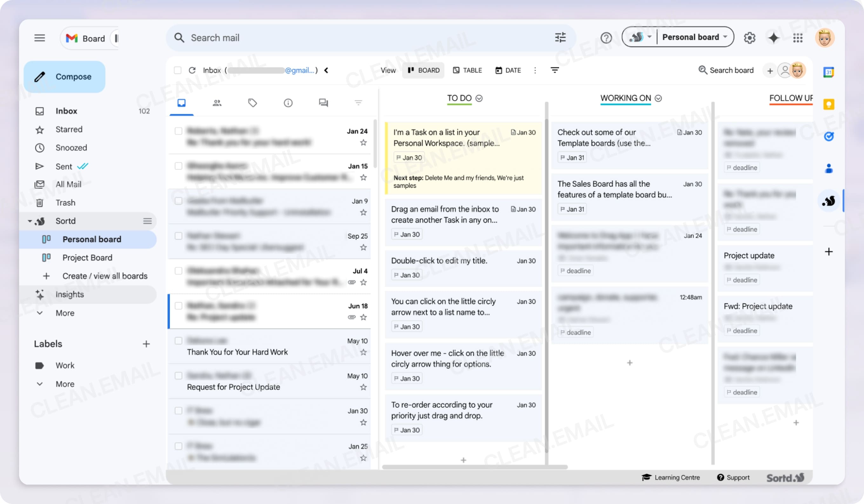Switch to the DATE view tab
This screenshot has height=504, width=864.
[x=508, y=70]
